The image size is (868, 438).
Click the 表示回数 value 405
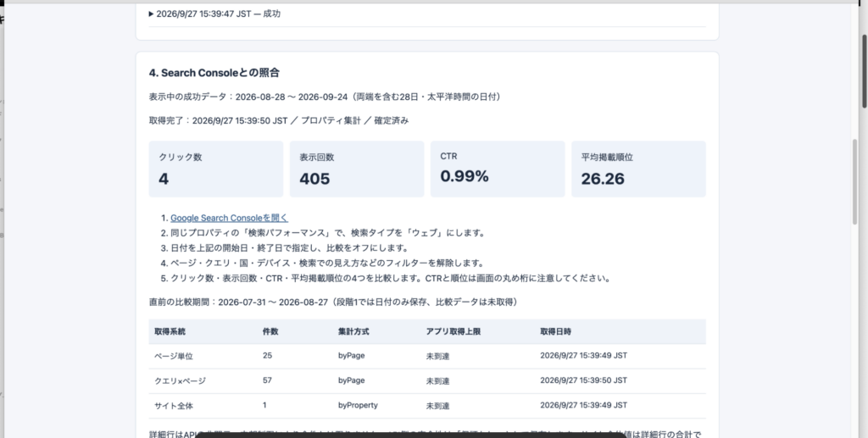tap(314, 179)
